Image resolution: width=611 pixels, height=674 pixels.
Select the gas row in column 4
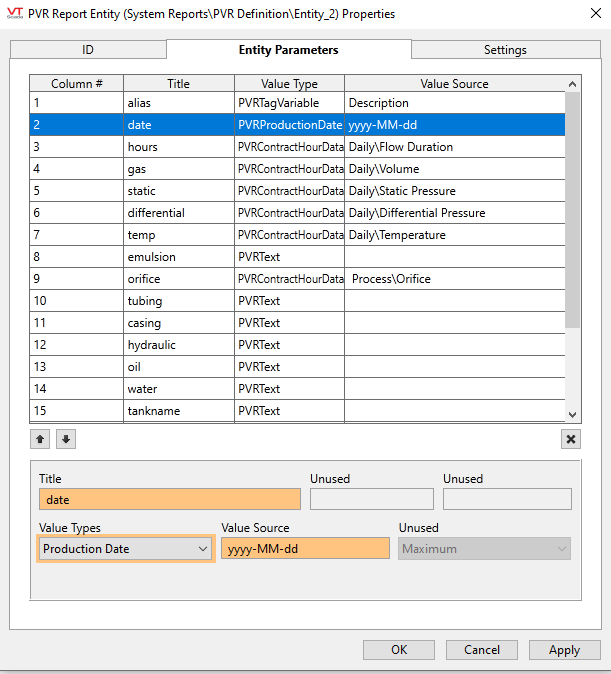180,169
